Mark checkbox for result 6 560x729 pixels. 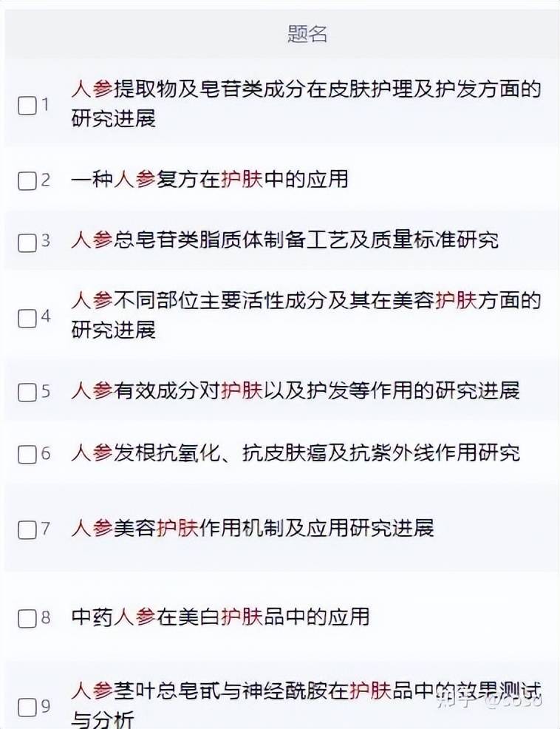pyautogui.click(x=27, y=454)
